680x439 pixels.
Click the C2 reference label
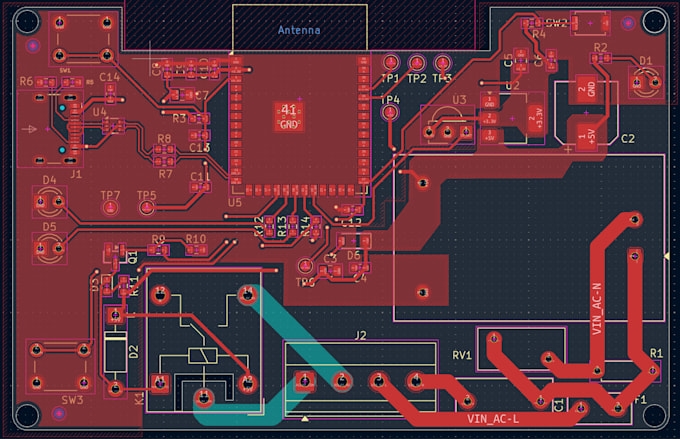click(x=628, y=139)
